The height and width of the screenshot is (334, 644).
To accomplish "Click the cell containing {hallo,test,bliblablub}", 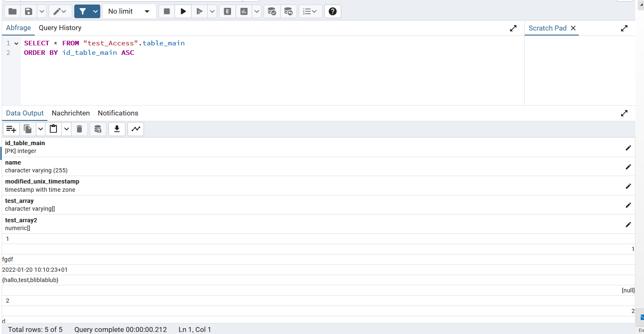I will click(31, 280).
